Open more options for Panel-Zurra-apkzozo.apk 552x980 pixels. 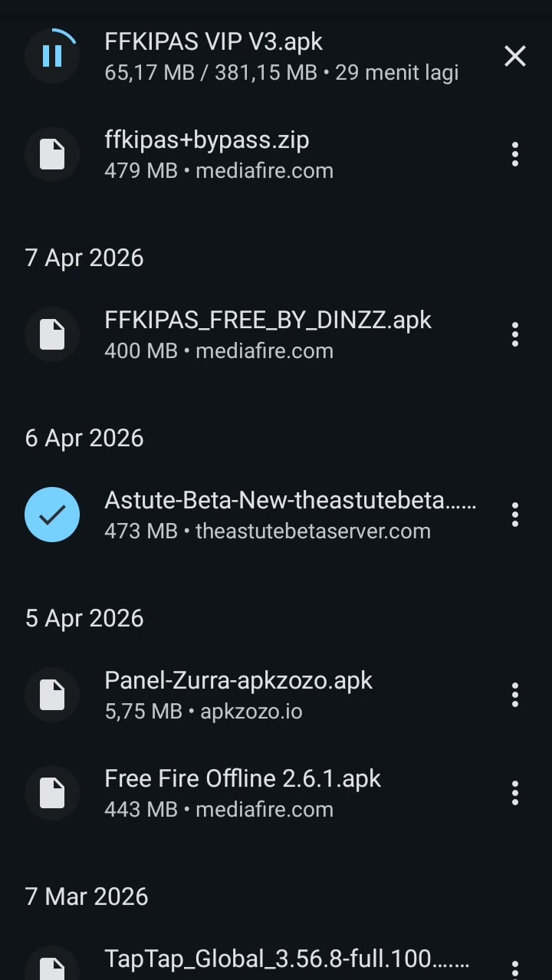515,695
